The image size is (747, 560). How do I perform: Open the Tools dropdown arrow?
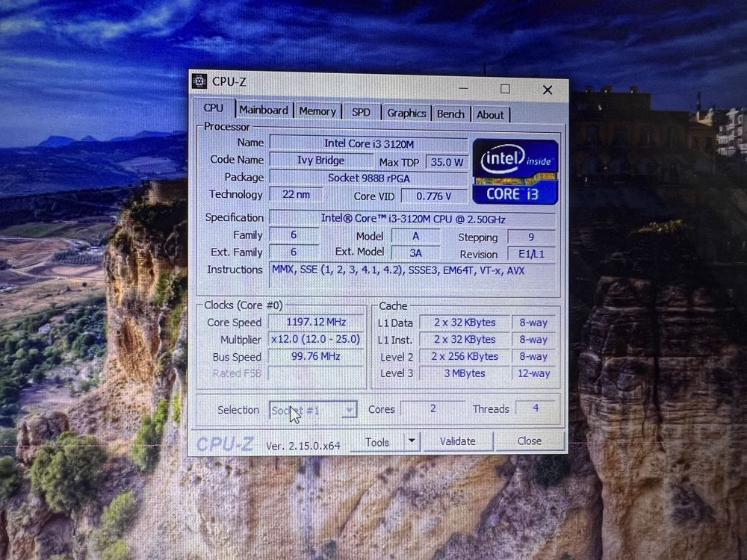click(x=412, y=441)
